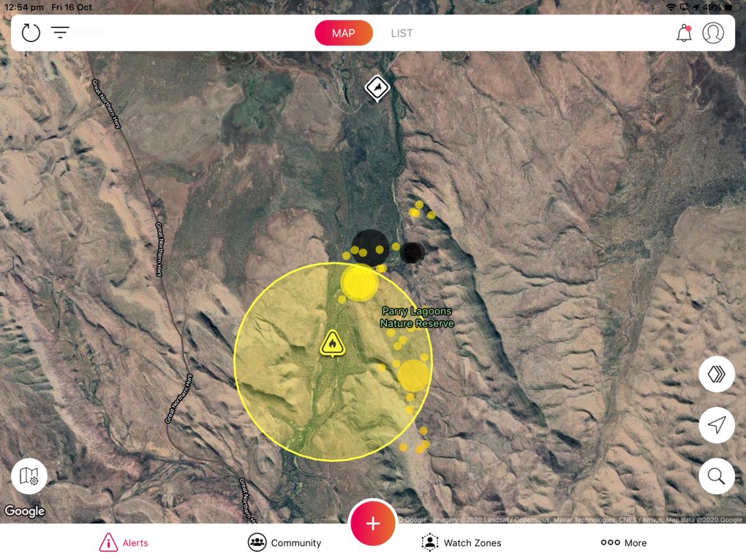Toggle the alert filter panel
This screenshot has height=560, width=746.
point(60,33)
